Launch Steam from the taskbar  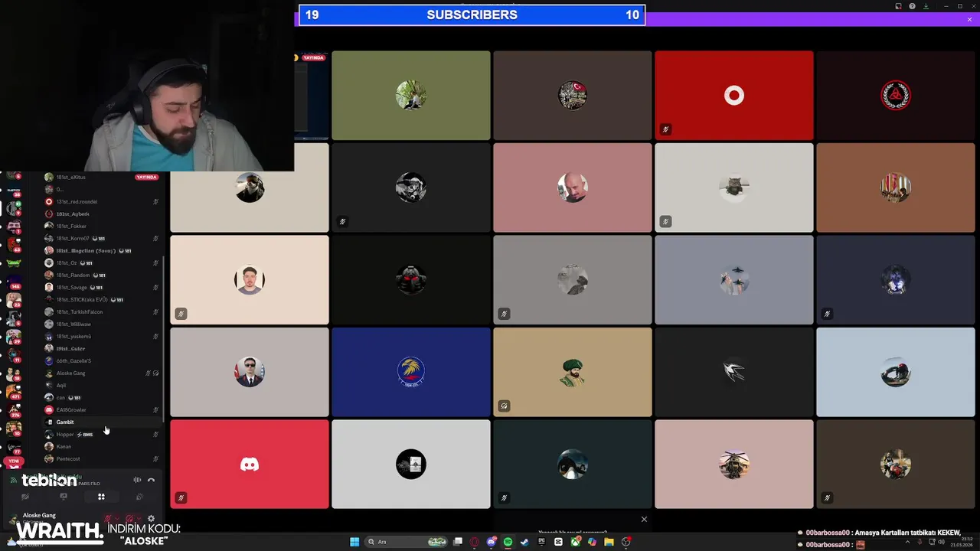tap(524, 542)
